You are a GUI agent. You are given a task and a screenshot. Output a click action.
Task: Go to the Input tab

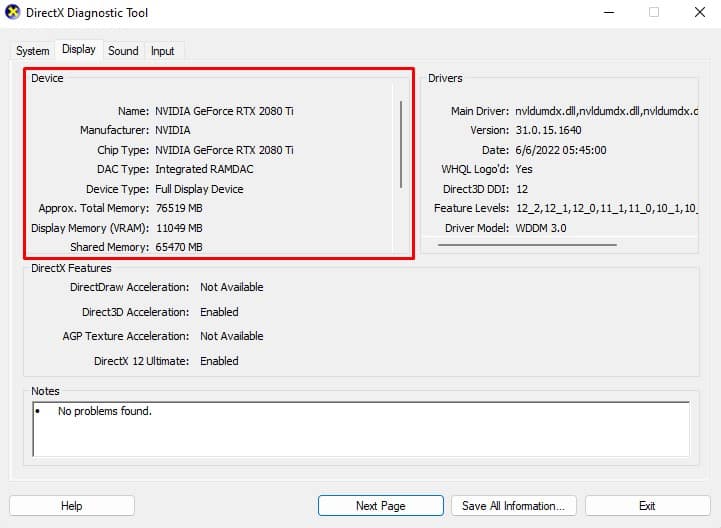click(x=163, y=51)
